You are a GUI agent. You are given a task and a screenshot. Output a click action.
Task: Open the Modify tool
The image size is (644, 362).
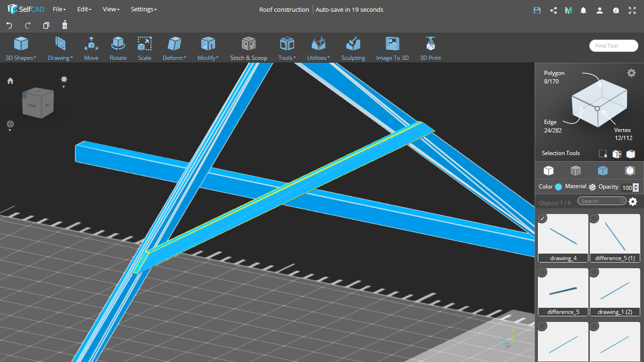208,49
